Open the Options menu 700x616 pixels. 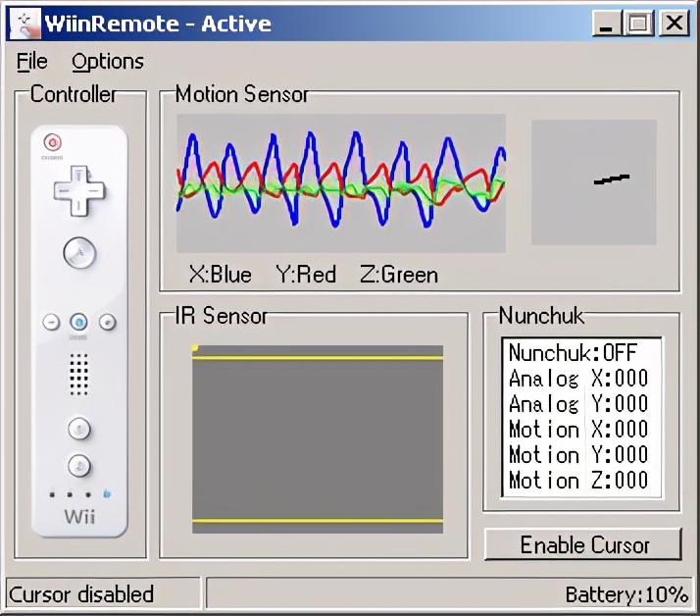tap(108, 62)
